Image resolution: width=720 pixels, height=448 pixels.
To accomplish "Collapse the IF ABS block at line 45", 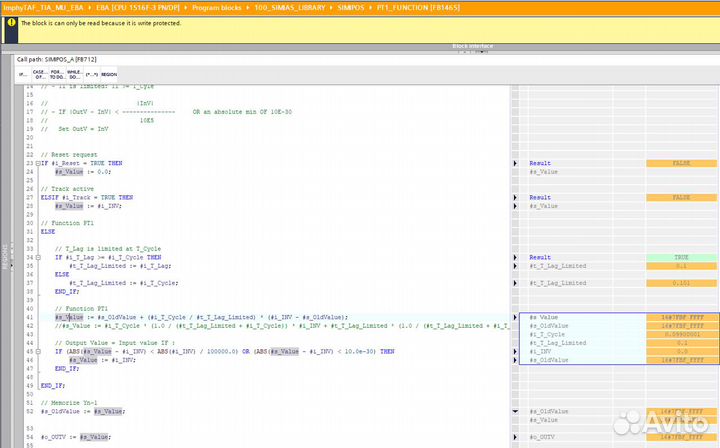I will click(37, 351).
